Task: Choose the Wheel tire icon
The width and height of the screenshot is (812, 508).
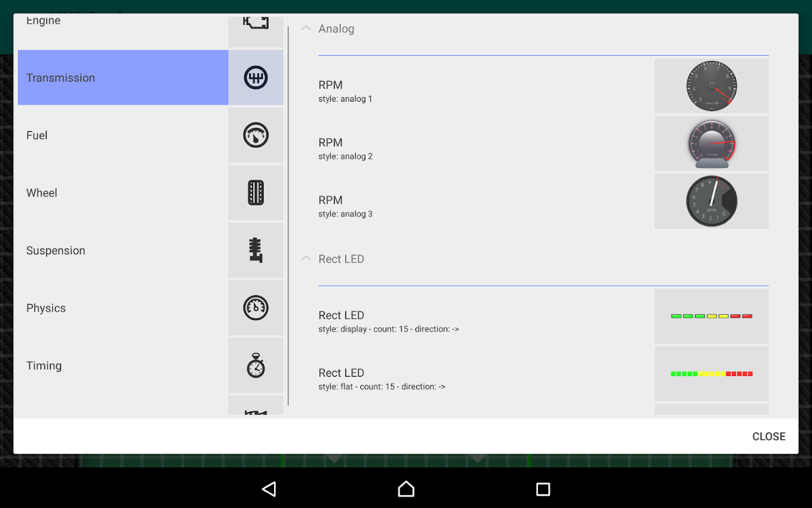Action: pos(256,192)
